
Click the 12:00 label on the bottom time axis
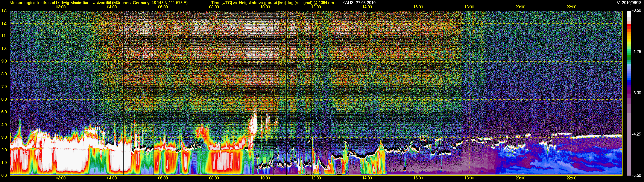click(x=316, y=178)
